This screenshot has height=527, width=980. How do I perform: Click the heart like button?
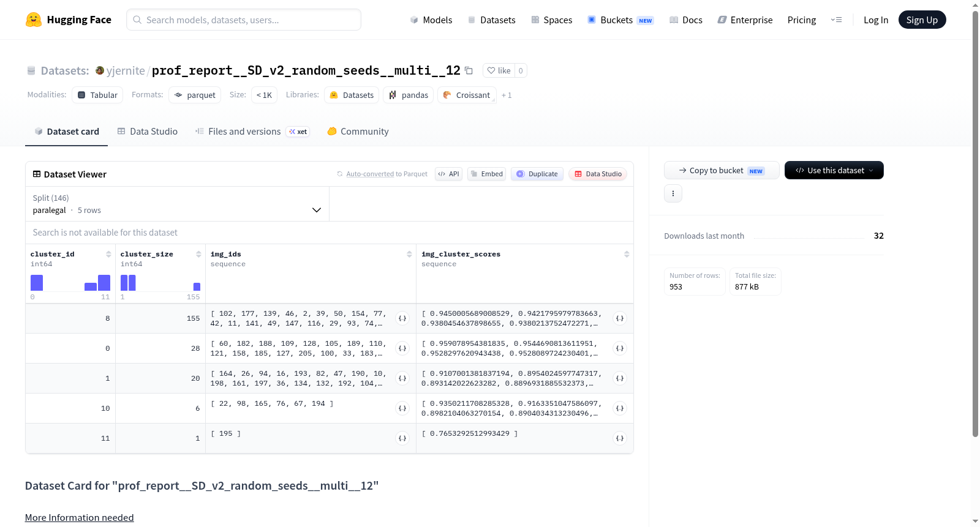(x=499, y=70)
